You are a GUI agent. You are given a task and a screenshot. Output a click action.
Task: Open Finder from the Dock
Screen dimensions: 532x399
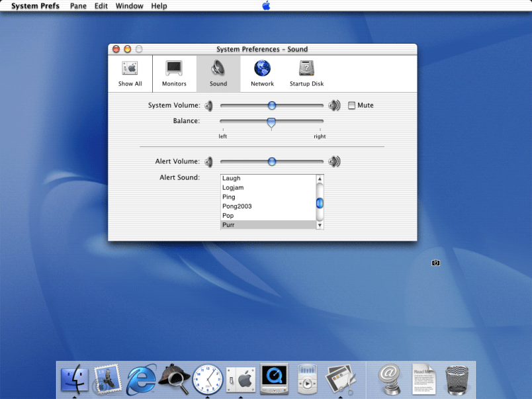[75, 379]
